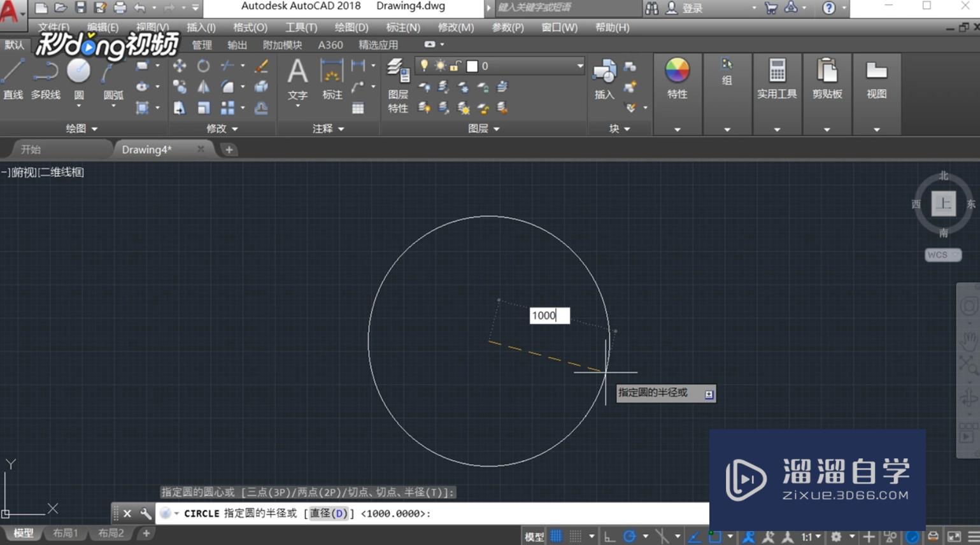Toggle clean screen icon in status bar

954,537
